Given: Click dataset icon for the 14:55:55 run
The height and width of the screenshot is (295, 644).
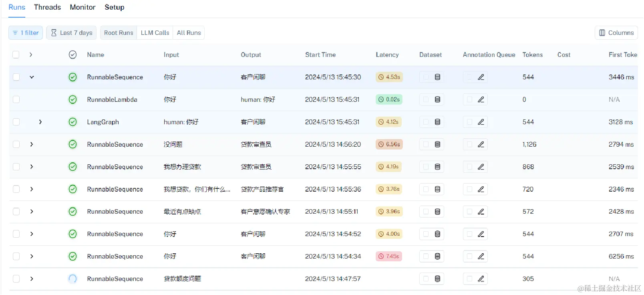Looking at the screenshot, I should [x=437, y=167].
